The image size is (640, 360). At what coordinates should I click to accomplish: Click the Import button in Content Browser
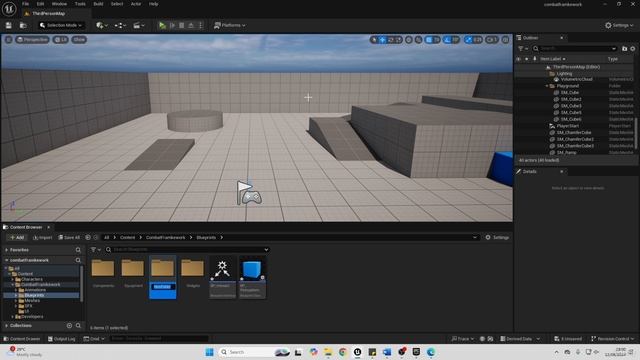[42, 238]
